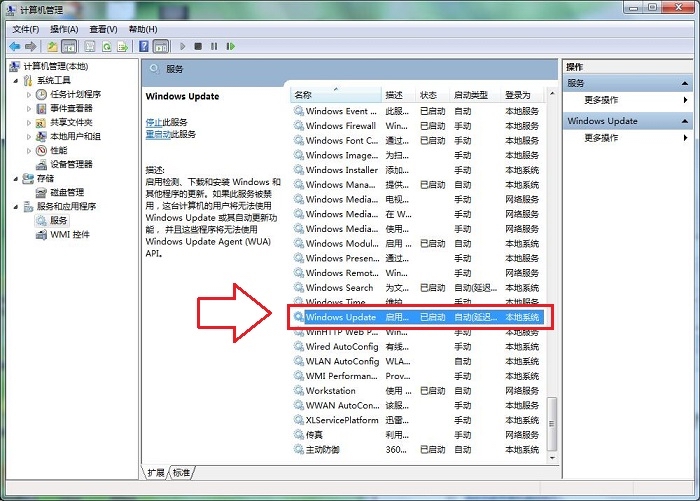Expand the 任务计划程序 tree node
Screen dimensions: 700x501
pyautogui.click(x=29, y=94)
